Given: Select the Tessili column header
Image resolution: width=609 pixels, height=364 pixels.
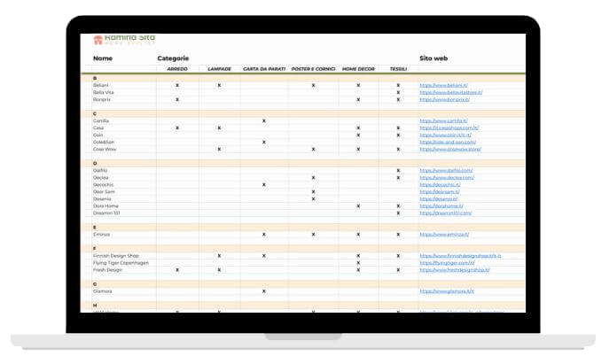Looking at the screenshot, I should [398, 69].
